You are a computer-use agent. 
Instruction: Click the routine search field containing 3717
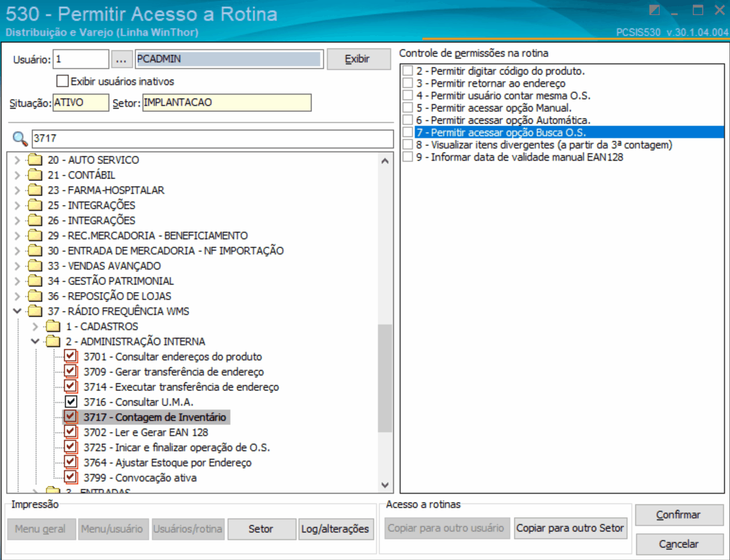(212, 138)
